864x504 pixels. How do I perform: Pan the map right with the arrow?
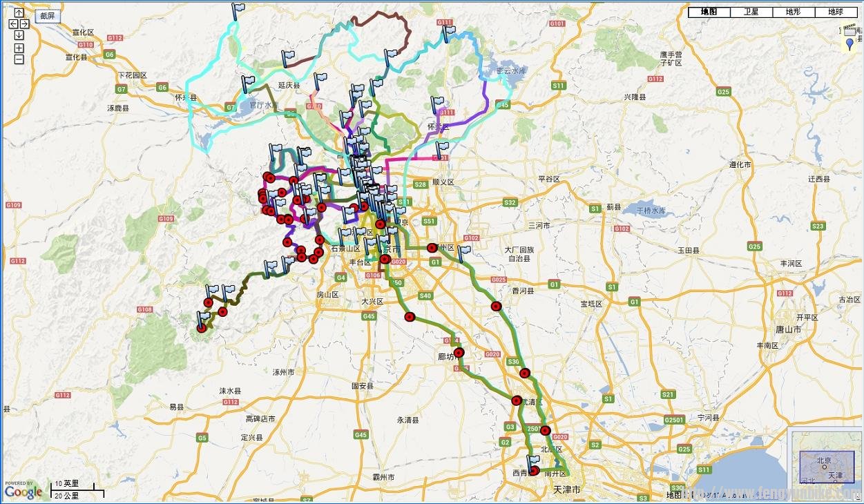pyautogui.click(x=24, y=24)
